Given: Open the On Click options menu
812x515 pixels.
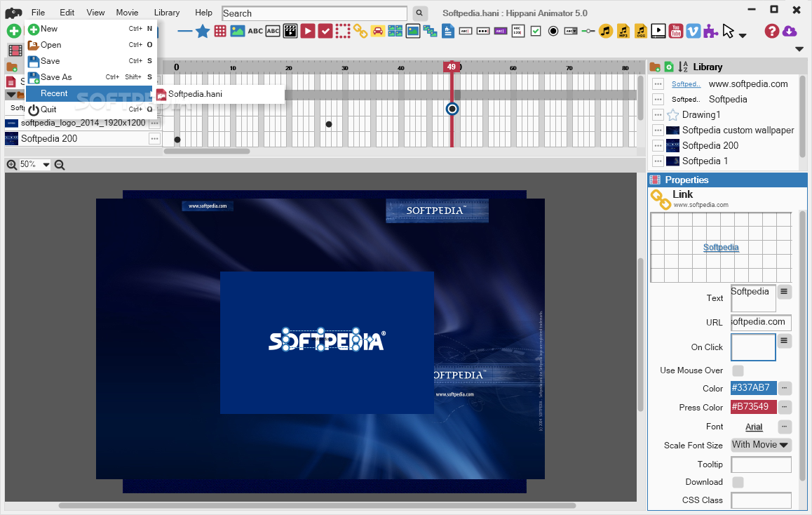Looking at the screenshot, I should 784,340.
